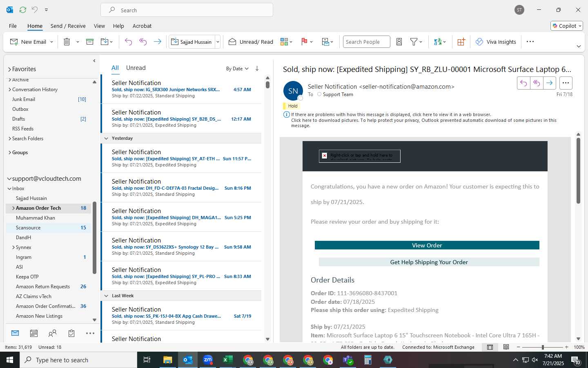Click the Move to folder icon
This screenshot has width=588, height=368.
[105, 42]
